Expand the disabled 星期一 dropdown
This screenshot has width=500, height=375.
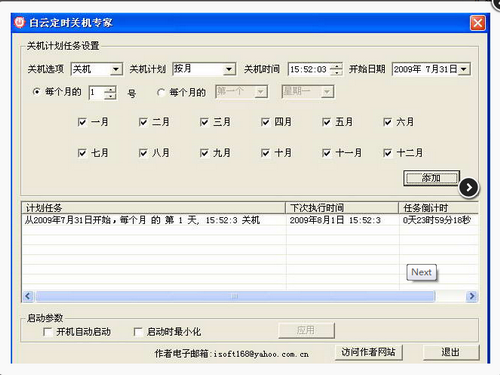(x=327, y=92)
